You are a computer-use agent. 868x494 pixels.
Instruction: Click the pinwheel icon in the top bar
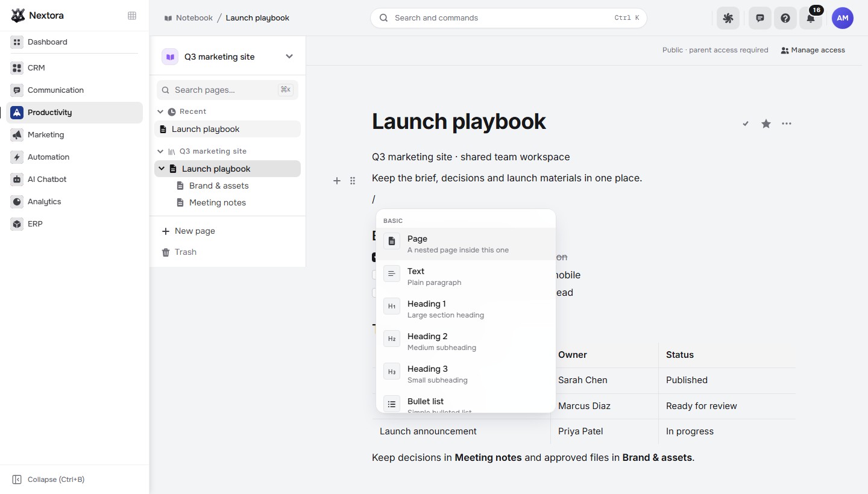click(728, 18)
